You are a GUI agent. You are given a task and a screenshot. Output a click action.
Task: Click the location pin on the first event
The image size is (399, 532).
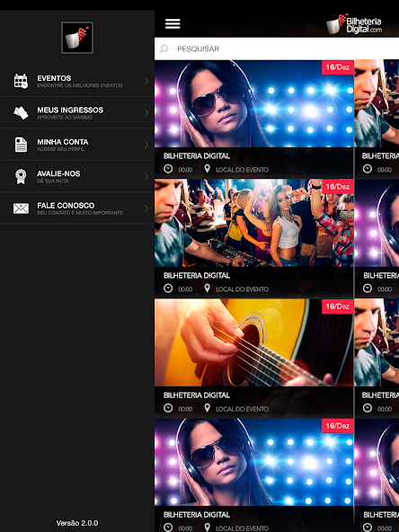click(x=207, y=169)
